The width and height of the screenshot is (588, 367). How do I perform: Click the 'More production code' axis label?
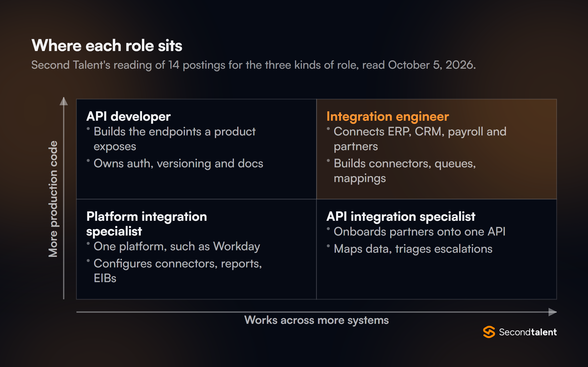(x=53, y=199)
